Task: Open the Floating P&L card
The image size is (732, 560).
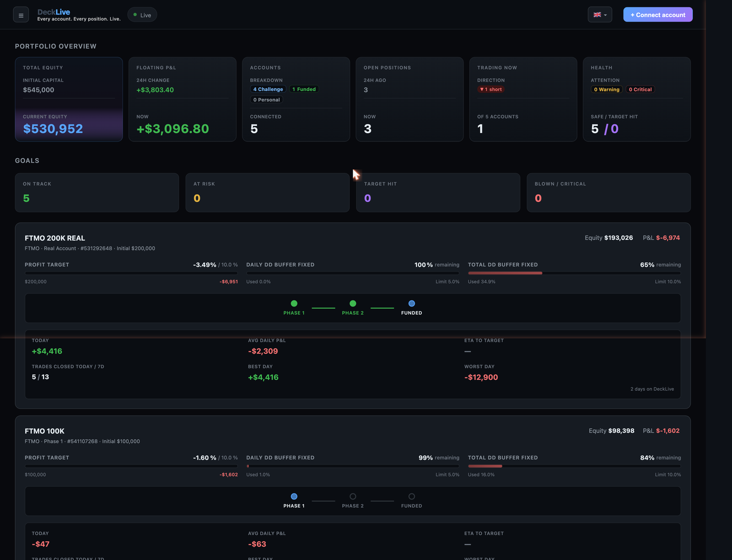Action: tap(183, 99)
